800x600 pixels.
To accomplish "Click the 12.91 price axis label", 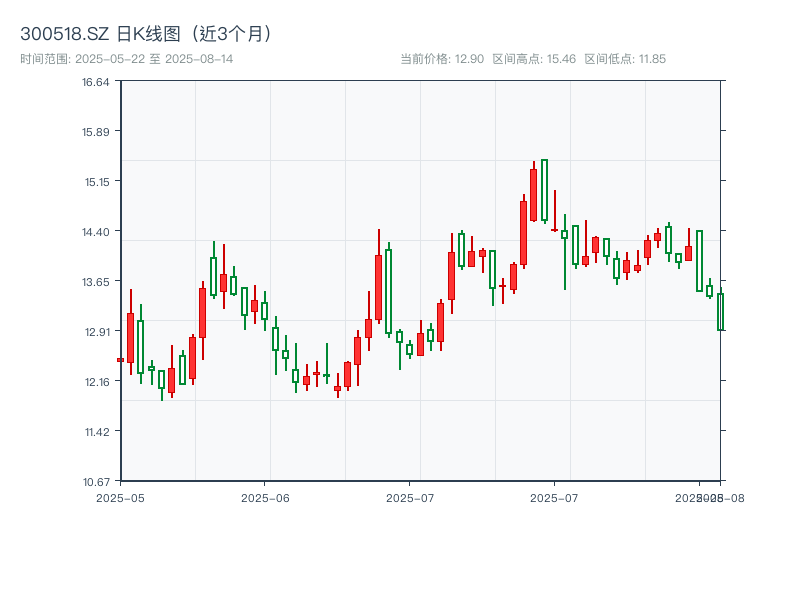I will 94,331.
